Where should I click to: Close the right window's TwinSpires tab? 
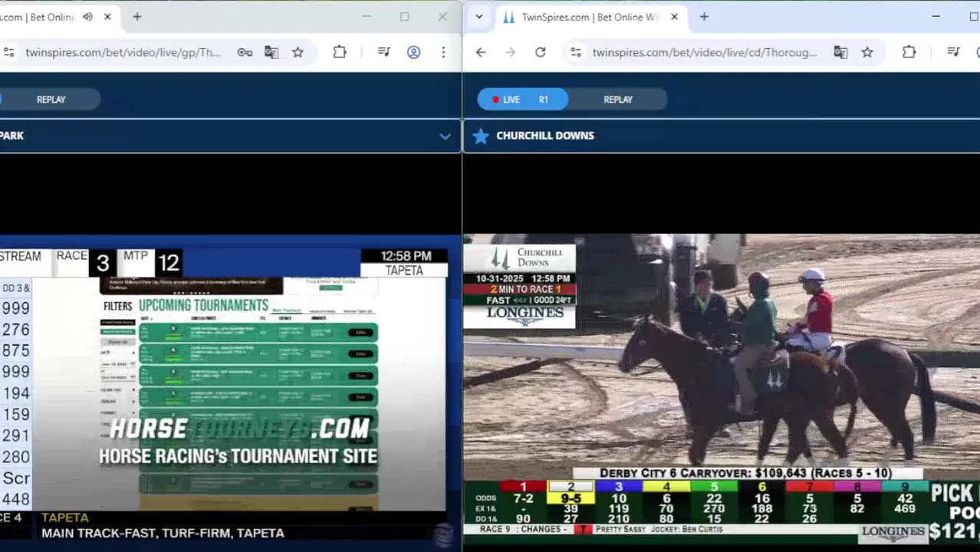tap(674, 17)
